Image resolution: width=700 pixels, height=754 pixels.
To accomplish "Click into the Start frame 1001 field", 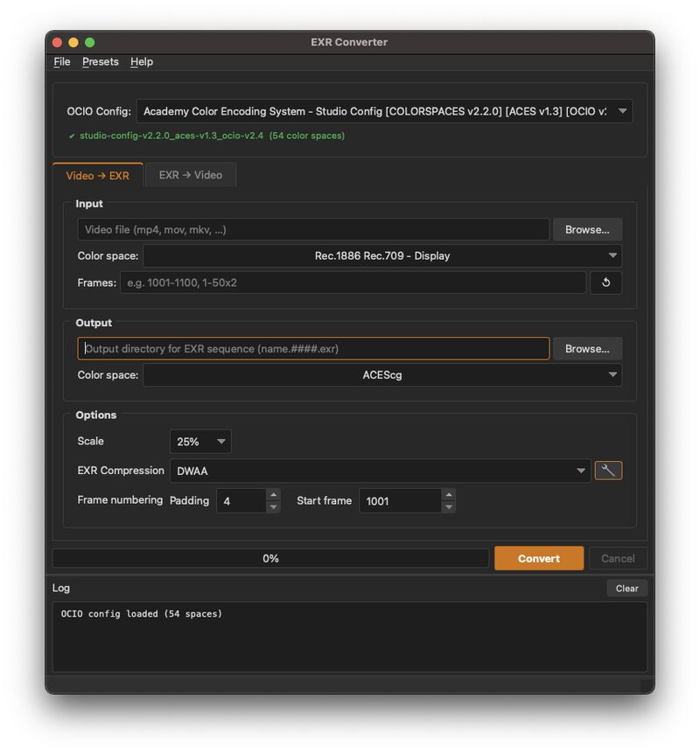I will pos(400,500).
